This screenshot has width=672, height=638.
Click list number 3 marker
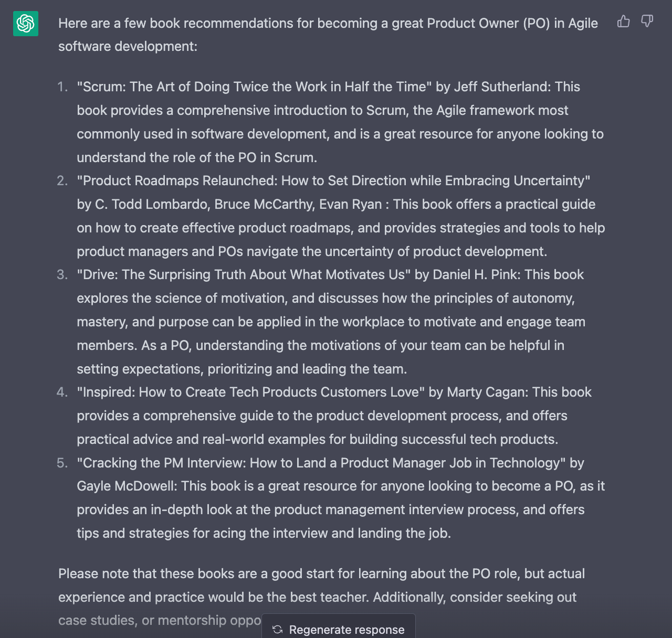click(x=62, y=274)
